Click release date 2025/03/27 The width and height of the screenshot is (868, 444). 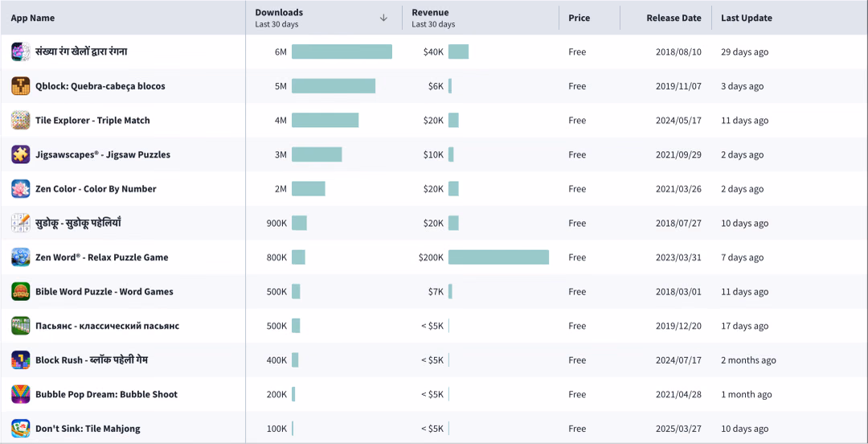point(678,429)
